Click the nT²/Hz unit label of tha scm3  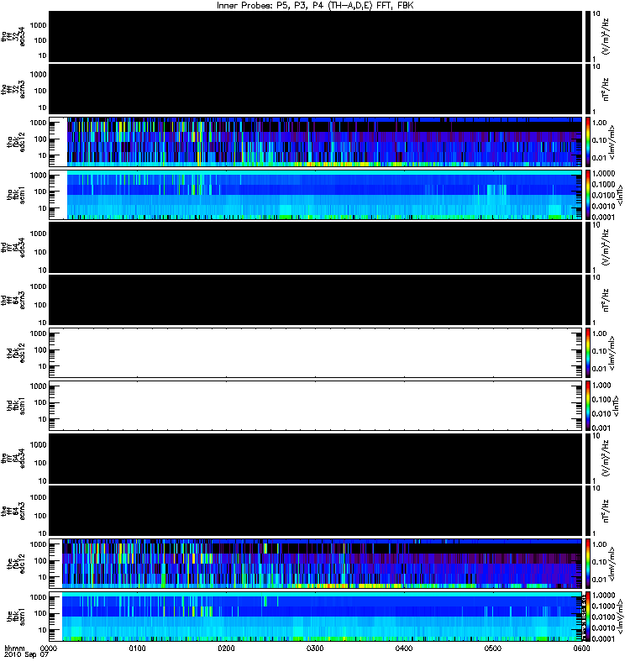coord(606,89)
